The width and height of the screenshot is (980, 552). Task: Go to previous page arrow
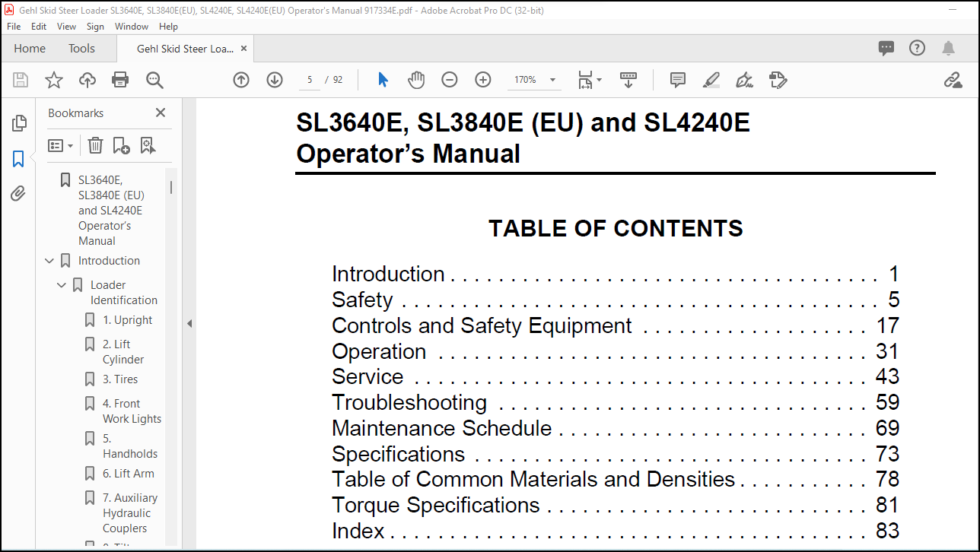tap(241, 80)
